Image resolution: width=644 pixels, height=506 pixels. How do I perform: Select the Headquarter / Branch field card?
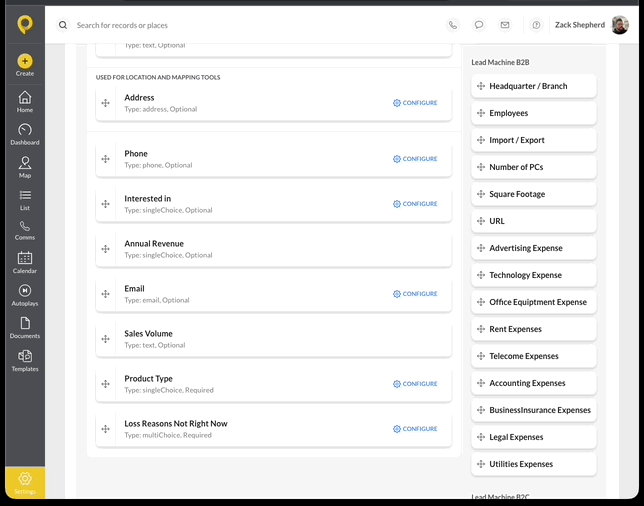coord(534,86)
